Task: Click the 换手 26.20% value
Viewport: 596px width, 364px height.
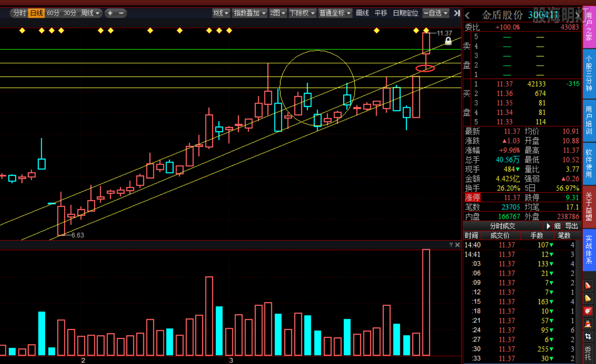Action: coord(508,188)
